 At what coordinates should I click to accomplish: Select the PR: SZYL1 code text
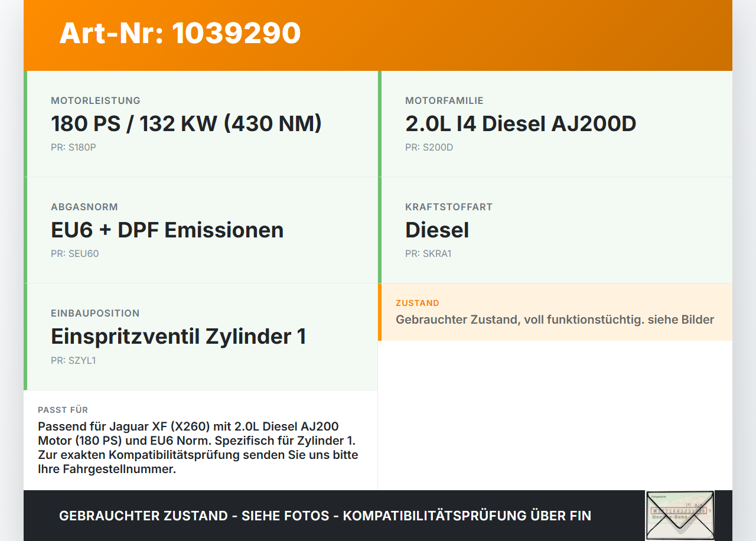coord(73,360)
